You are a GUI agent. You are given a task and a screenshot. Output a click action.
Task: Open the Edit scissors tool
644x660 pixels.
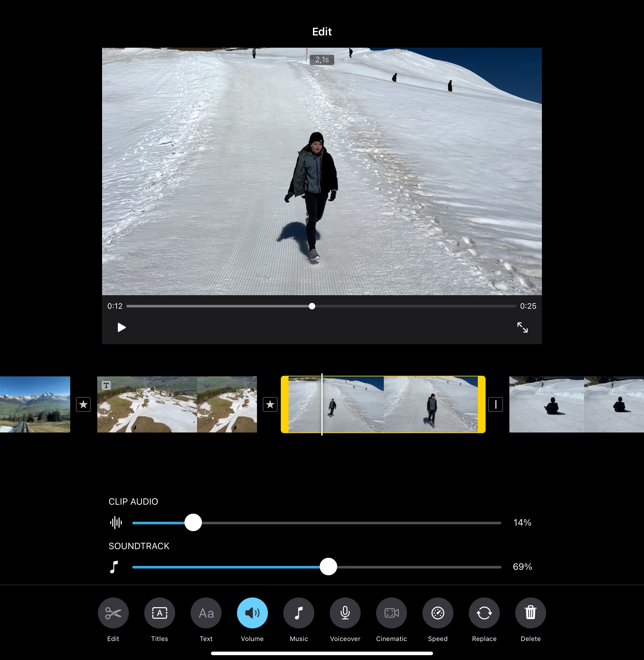pos(113,613)
